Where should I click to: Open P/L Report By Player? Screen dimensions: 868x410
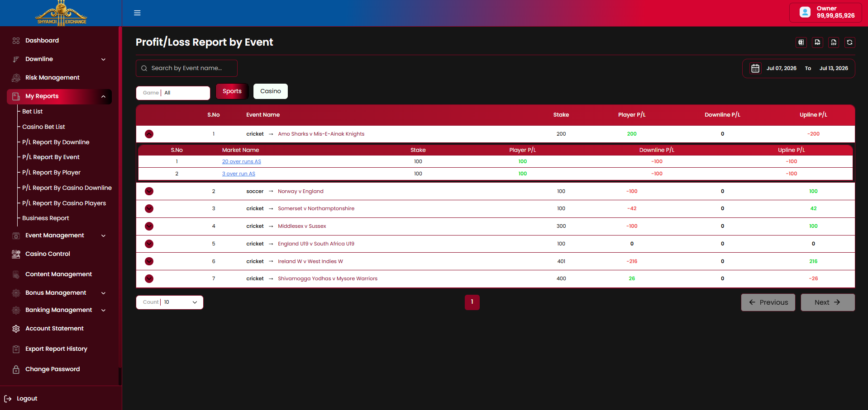pos(51,173)
